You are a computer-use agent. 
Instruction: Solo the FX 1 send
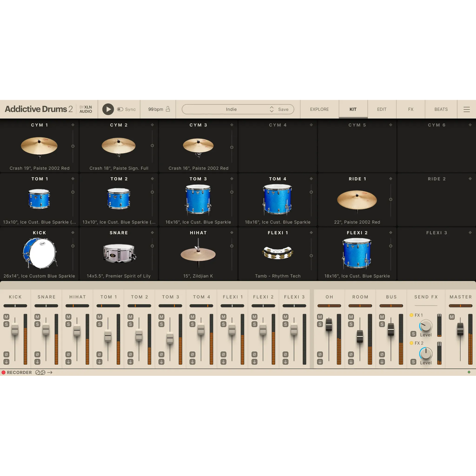pos(413,334)
